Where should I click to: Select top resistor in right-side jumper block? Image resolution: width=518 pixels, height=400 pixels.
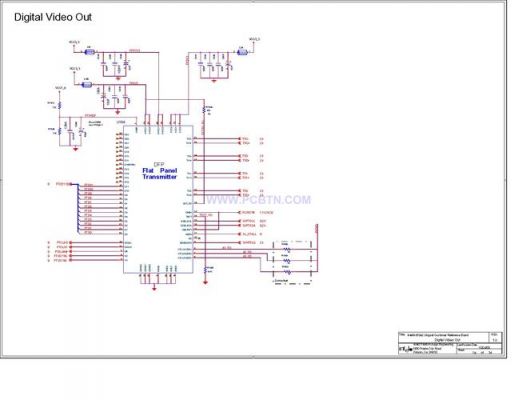[286, 249]
